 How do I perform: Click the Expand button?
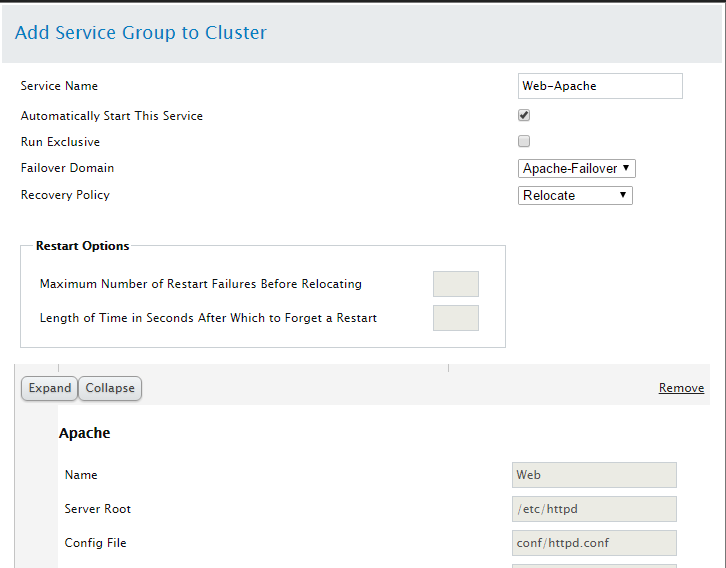[50, 388]
